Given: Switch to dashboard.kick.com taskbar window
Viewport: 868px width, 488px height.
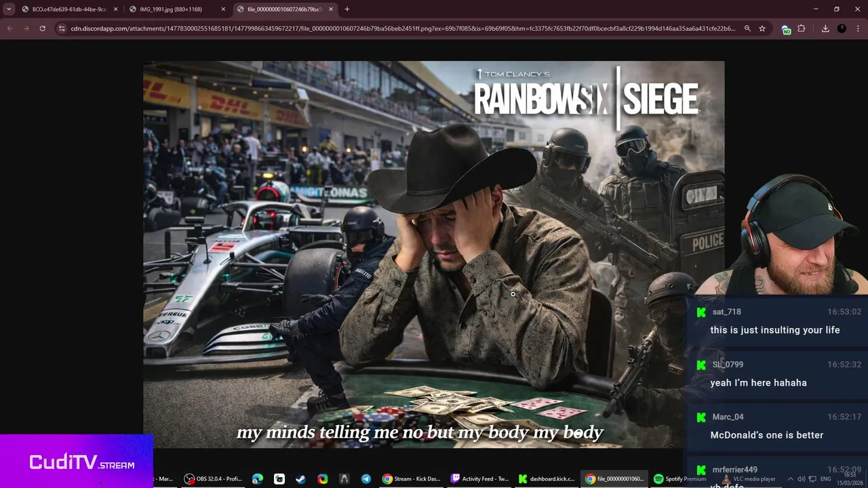Looking at the screenshot, I should [547, 479].
